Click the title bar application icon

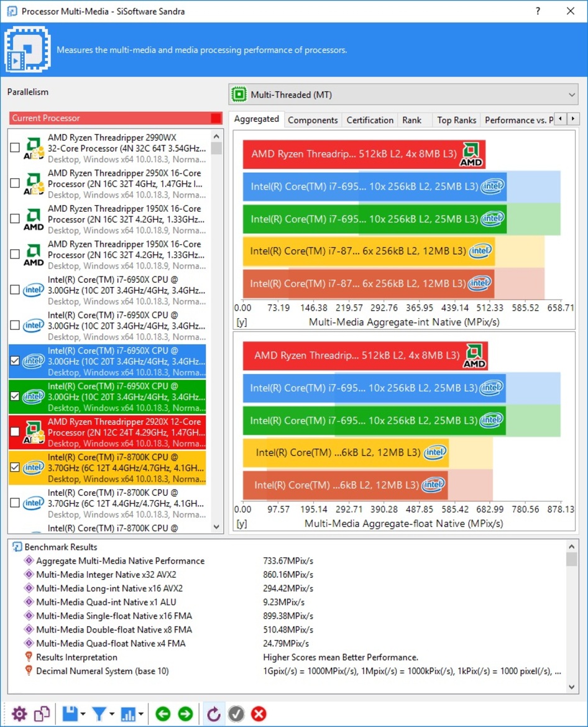pyautogui.click(x=12, y=11)
